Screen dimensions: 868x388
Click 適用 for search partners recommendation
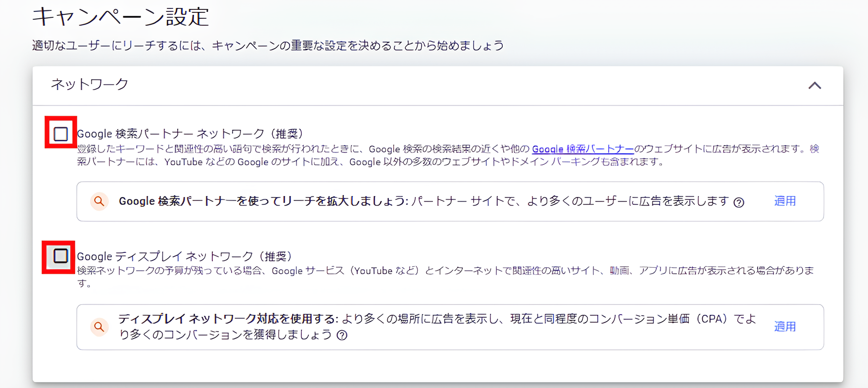tap(785, 201)
